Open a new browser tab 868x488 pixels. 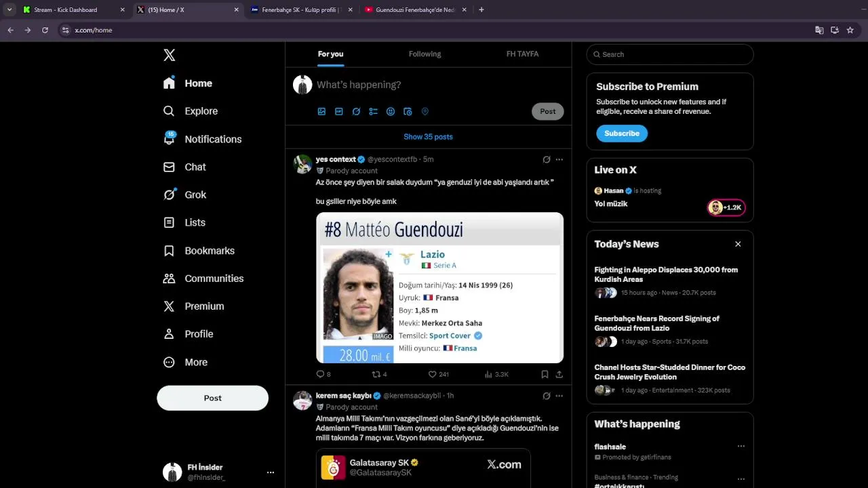481,9
